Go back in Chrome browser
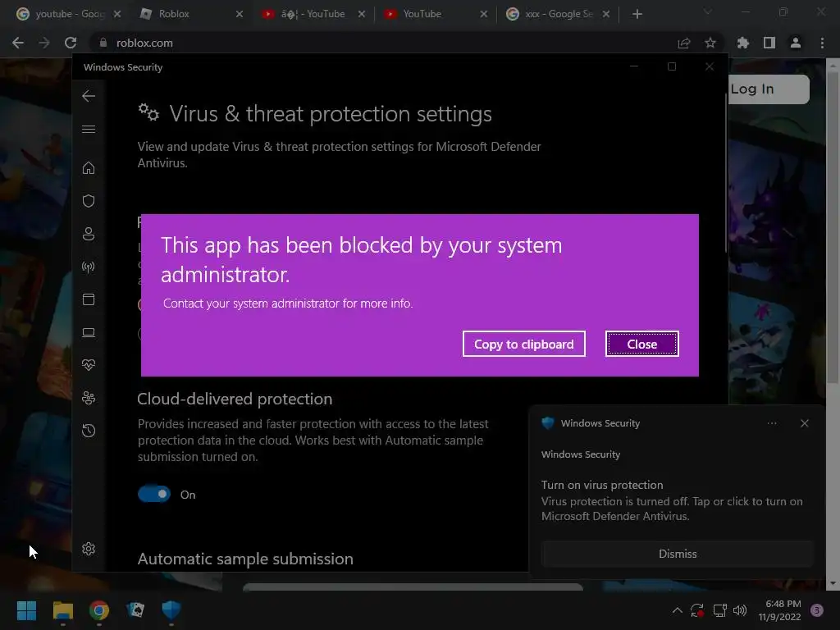The height and width of the screenshot is (630, 840). tap(18, 43)
